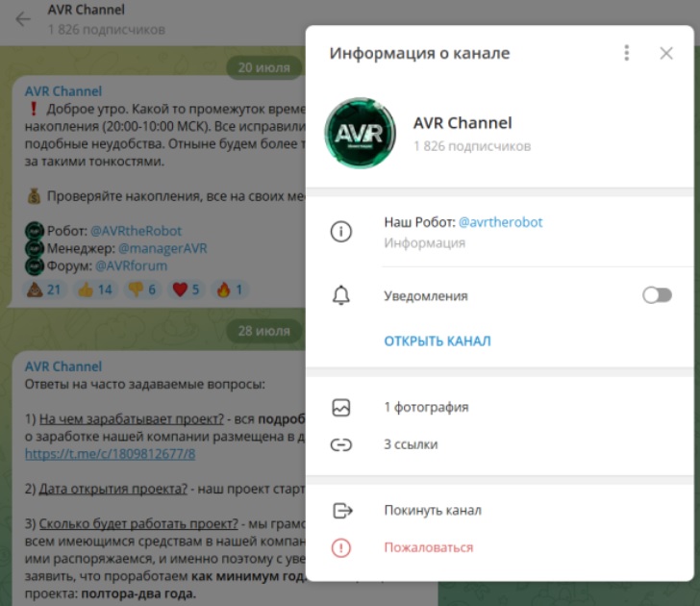The image size is (700, 606).
Task: Close the channel info dialog
Action: [666, 53]
